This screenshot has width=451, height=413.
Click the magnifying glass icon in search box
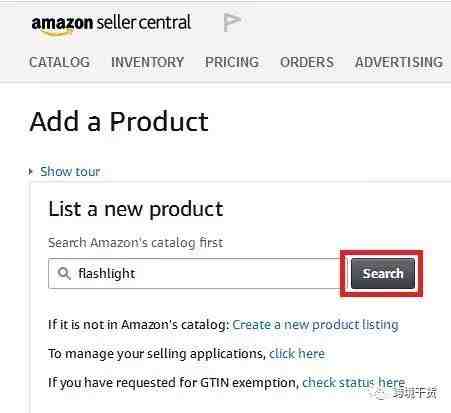point(64,273)
